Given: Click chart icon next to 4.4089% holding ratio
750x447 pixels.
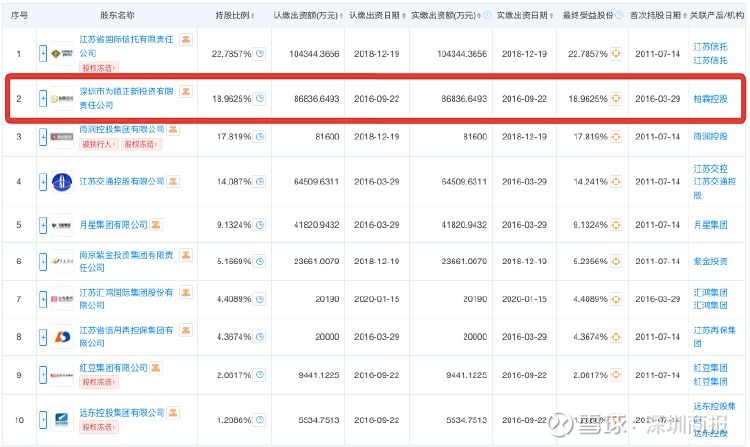Looking at the screenshot, I should 260,299.
